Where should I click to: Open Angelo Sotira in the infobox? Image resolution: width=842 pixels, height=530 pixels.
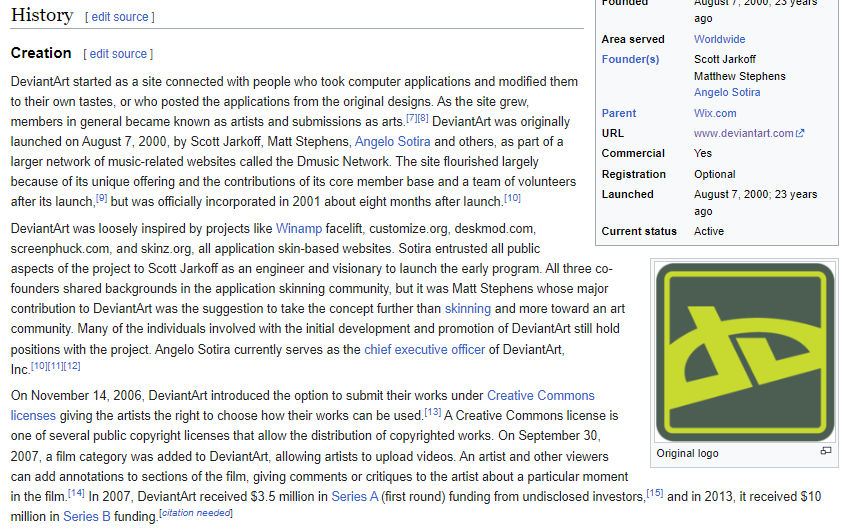click(727, 92)
